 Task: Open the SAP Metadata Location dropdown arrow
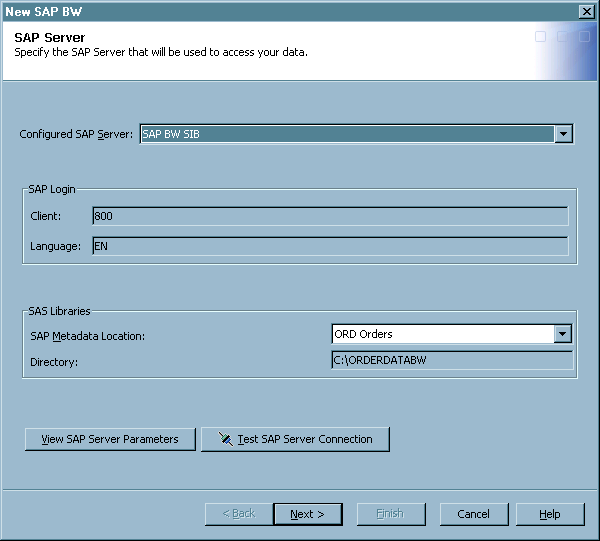tap(562, 334)
